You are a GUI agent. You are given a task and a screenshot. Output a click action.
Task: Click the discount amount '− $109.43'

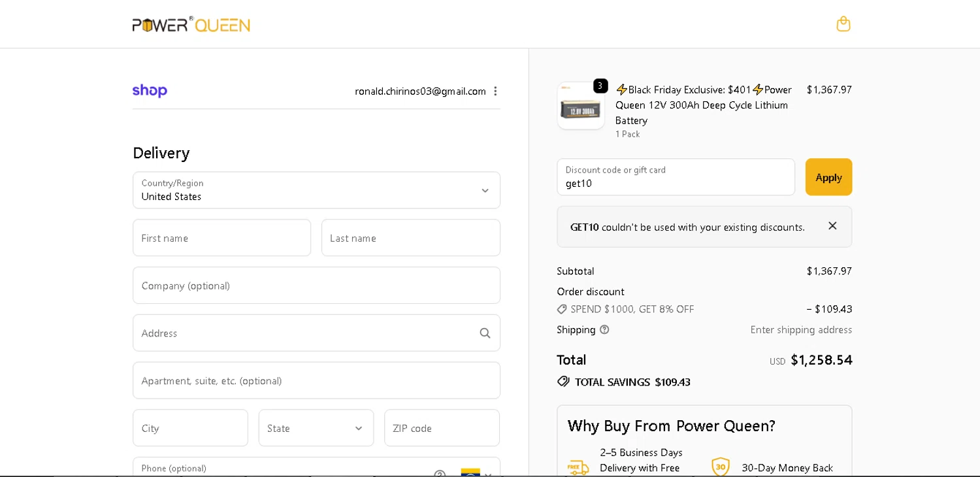pyautogui.click(x=829, y=309)
